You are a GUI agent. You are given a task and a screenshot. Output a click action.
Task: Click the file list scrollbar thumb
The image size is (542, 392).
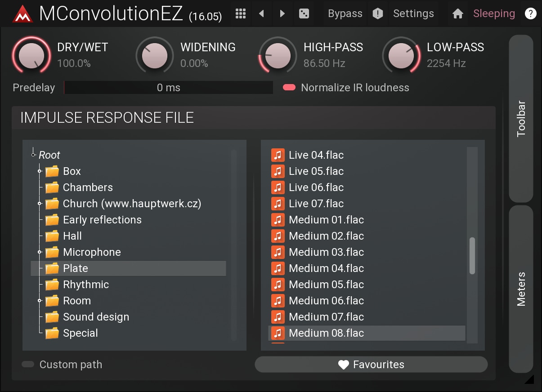pyautogui.click(x=472, y=256)
